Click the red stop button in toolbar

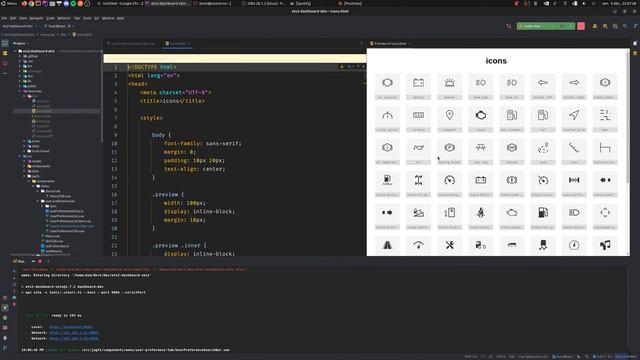point(581,26)
